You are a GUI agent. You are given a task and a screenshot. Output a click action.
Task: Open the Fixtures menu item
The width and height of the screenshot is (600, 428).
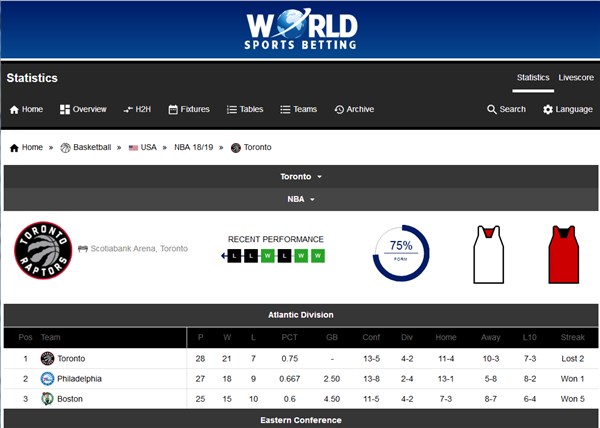189,109
